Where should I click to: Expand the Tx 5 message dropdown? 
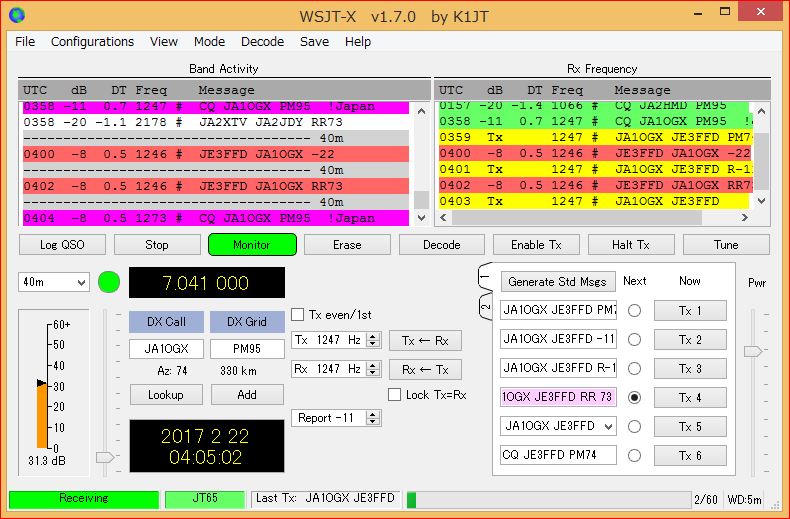pos(608,426)
